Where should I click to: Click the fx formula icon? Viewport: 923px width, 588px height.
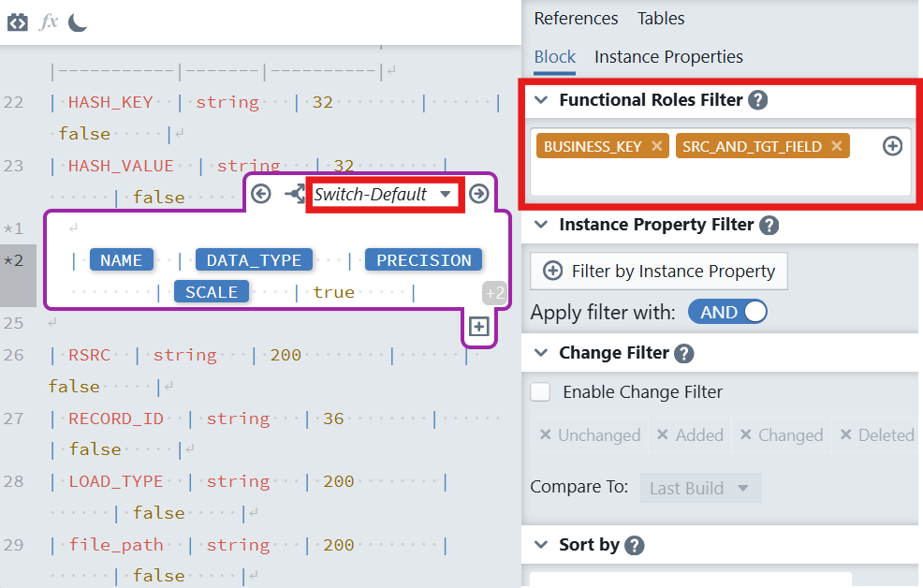tap(49, 22)
